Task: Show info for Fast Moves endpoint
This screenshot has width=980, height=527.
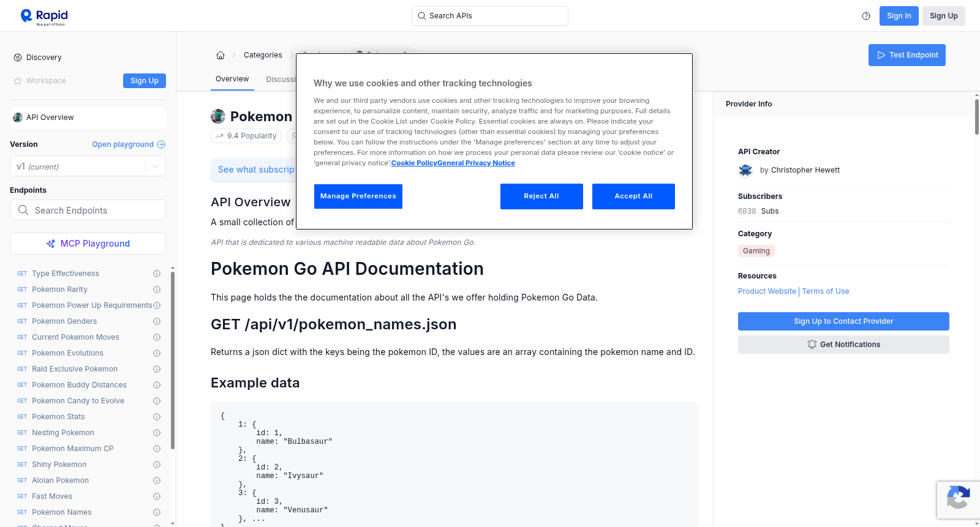Action: (157, 496)
